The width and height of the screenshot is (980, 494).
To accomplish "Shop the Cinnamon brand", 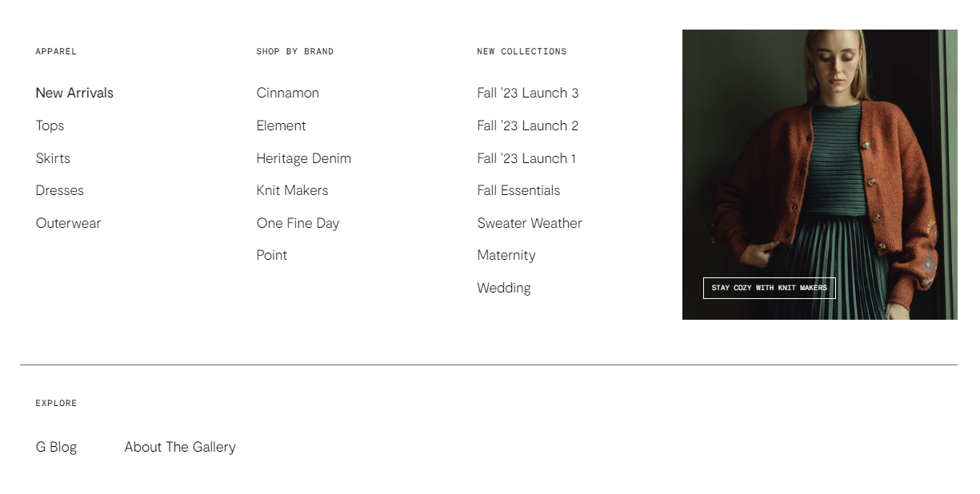I will 288,93.
